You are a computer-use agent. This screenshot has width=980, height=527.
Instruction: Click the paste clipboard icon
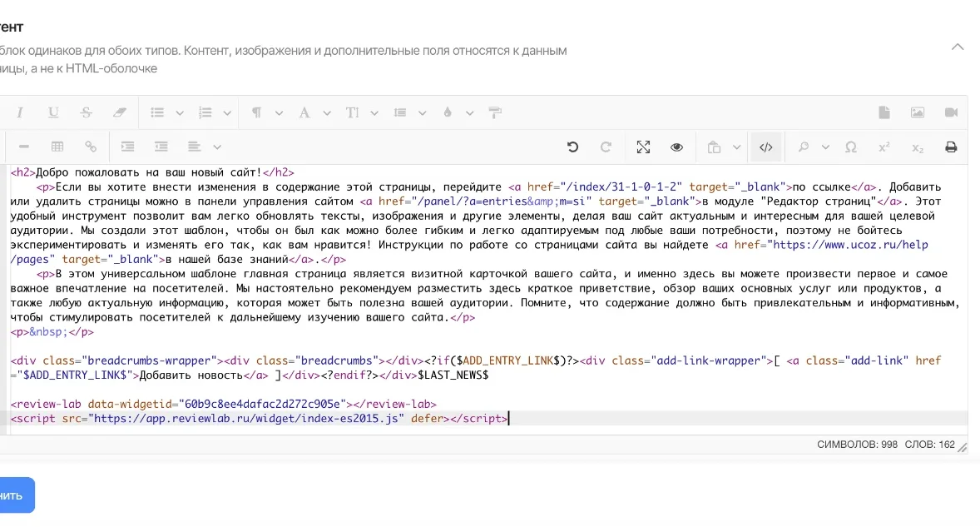714,147
